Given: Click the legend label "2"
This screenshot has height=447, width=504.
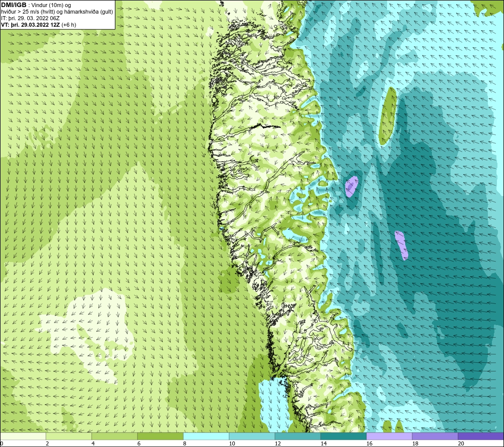Looking at the screenshot, I should 47,443.
